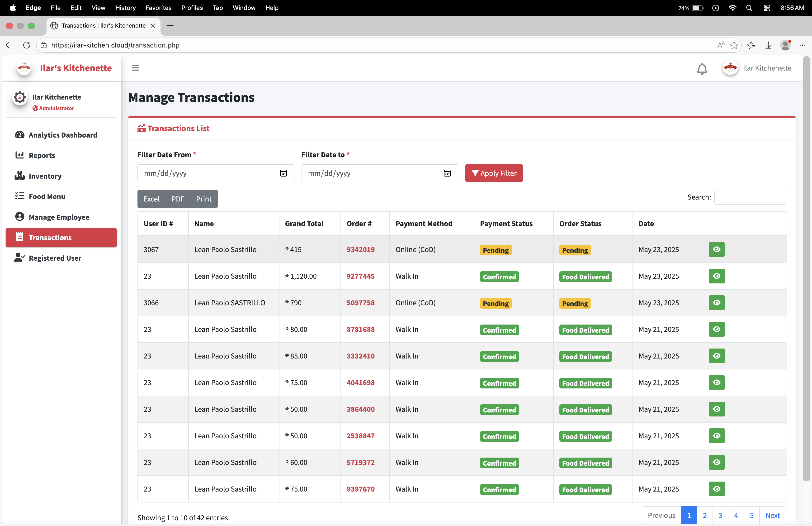Open Reports in the sidebar

coord(42,156)
